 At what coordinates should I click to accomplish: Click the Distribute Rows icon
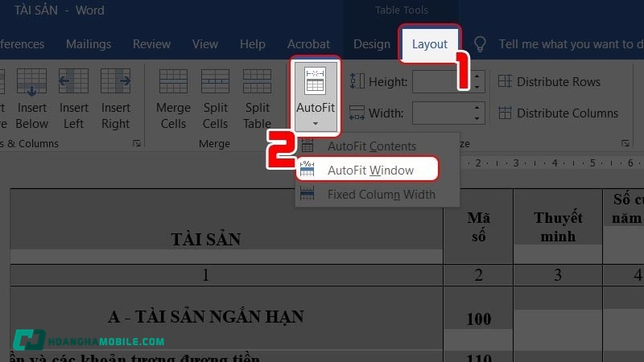pos(505,81)
